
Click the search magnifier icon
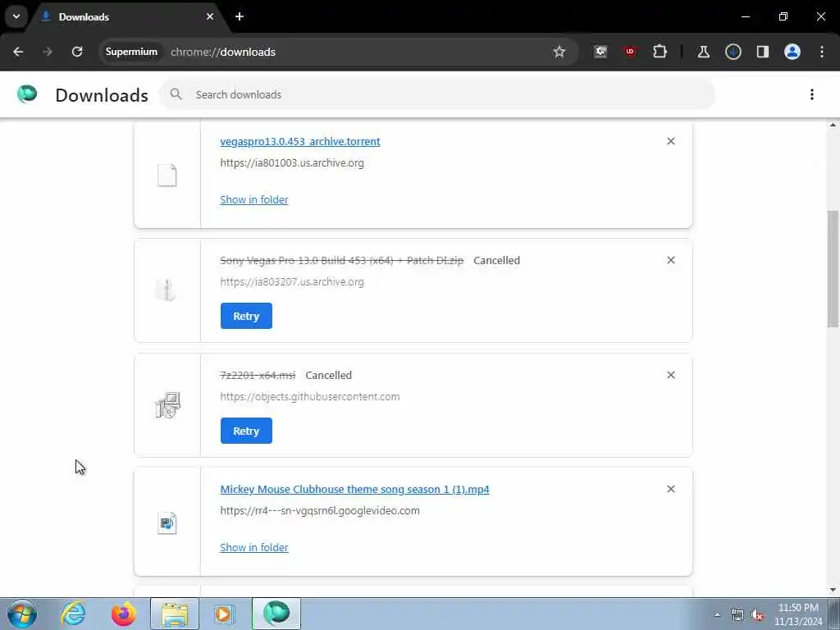[176, 94]
